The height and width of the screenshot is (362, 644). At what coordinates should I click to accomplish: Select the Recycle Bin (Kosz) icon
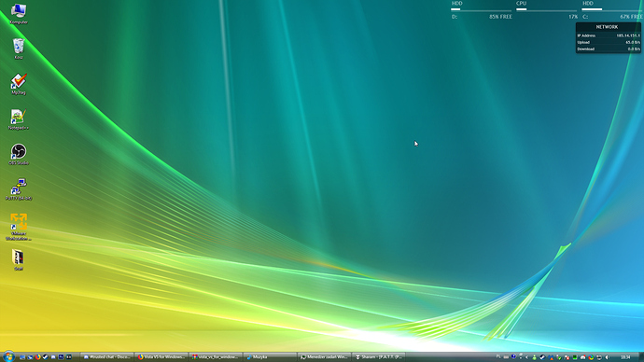(x=19, y=49)
